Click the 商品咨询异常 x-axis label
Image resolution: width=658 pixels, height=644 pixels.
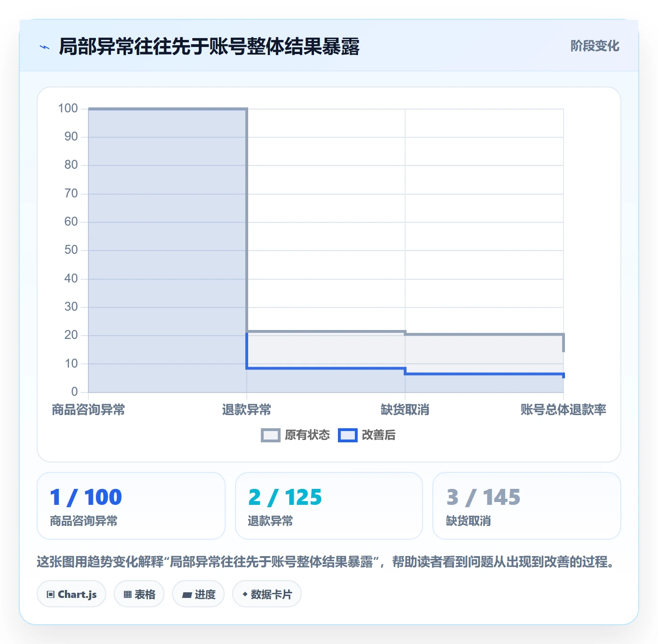pos(88,410)
